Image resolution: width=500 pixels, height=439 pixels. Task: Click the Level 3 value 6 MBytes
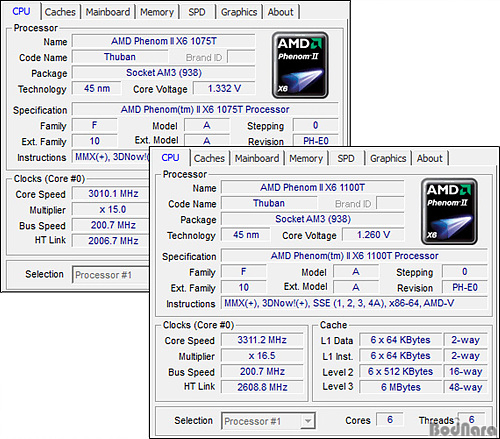[x=400, y=387]
